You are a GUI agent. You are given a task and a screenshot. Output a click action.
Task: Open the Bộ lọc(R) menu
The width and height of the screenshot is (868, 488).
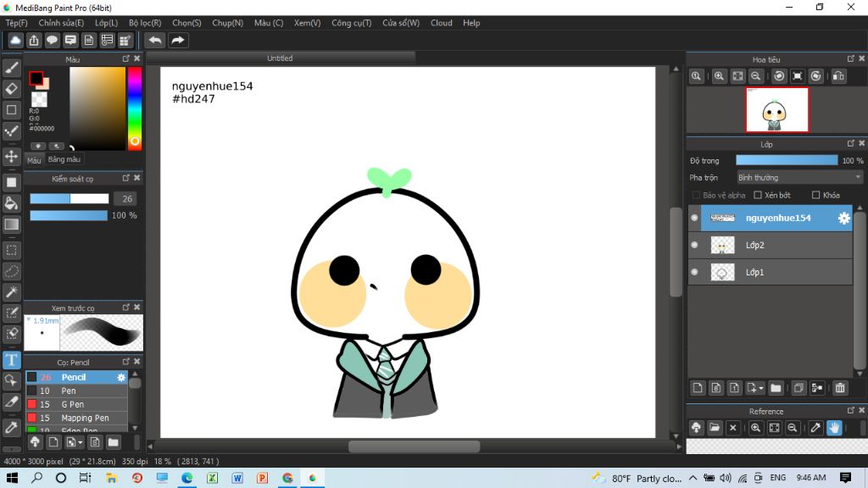coord(145,23)
